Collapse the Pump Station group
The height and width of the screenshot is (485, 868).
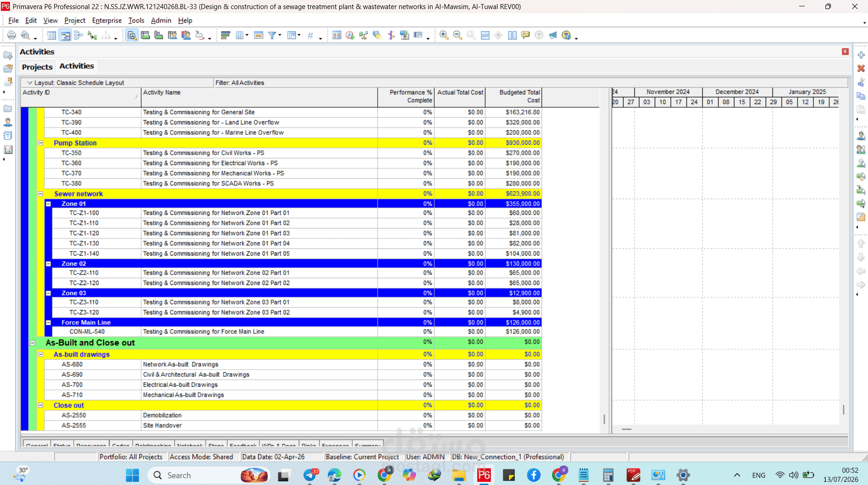point(40,143)
